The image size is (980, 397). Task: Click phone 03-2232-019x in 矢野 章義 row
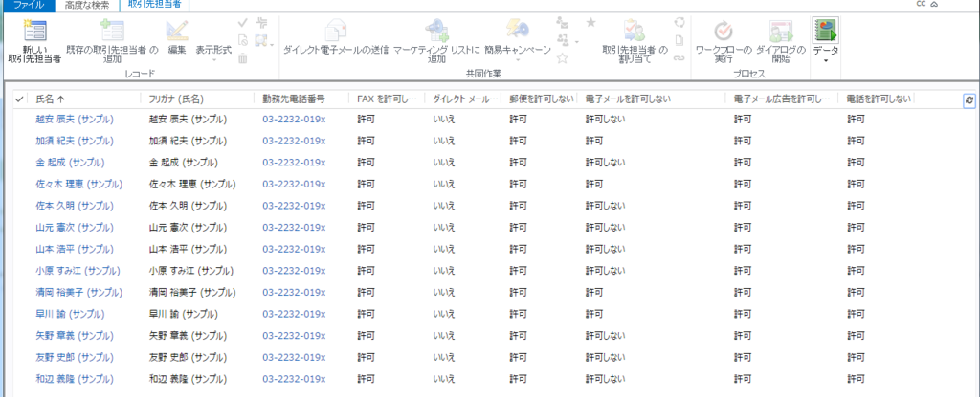point(294,336)
